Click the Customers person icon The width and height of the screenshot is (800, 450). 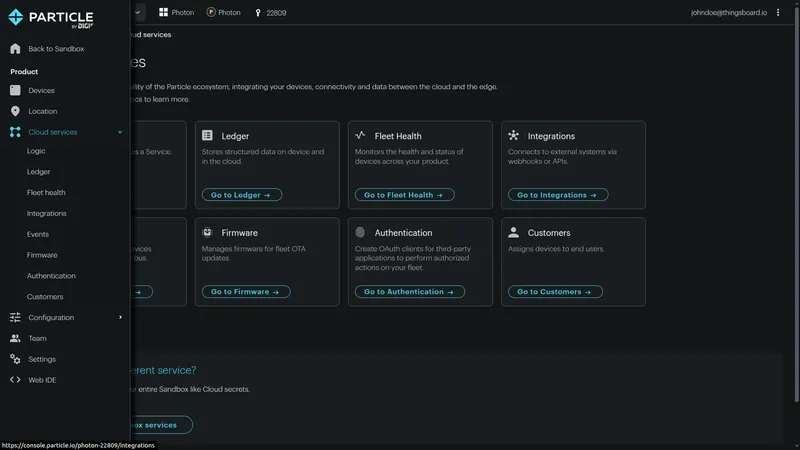tap(513, 232)
